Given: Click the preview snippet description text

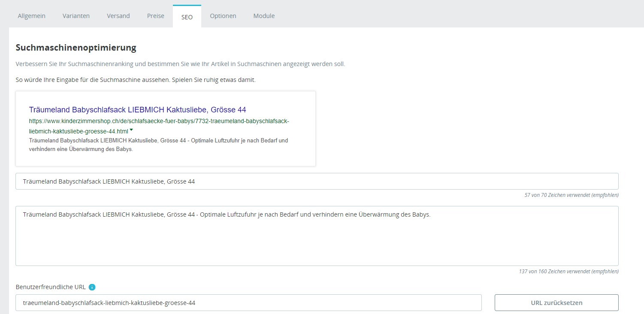Looking at the screenshot, I should click(x=158, y=145).
